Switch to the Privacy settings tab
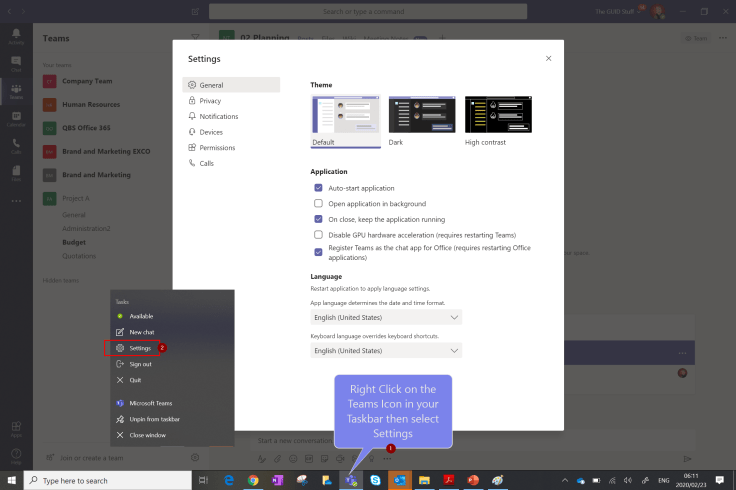Image resolution: width=736 pixels, height=490 pixels. pos(210,101)
